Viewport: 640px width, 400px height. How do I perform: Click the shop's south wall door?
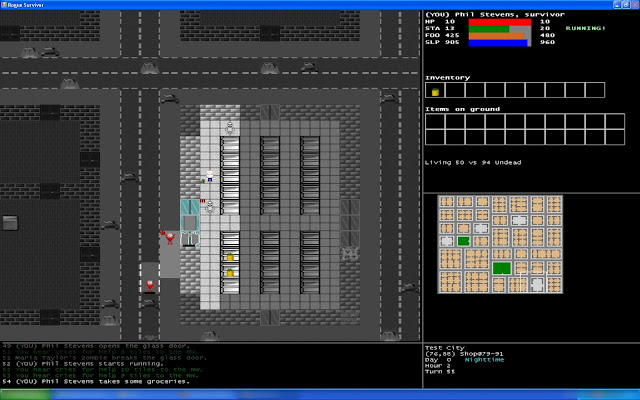pyautogui.click(x=270, y=318)
